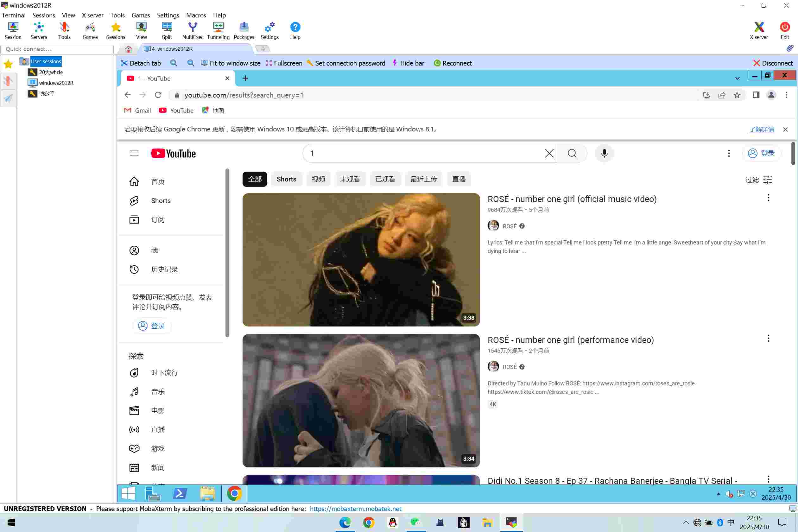Image resolution: width=798 pixels, height=532 pixels.
Task: Click the Reconnect button
Action: (453, 63)
